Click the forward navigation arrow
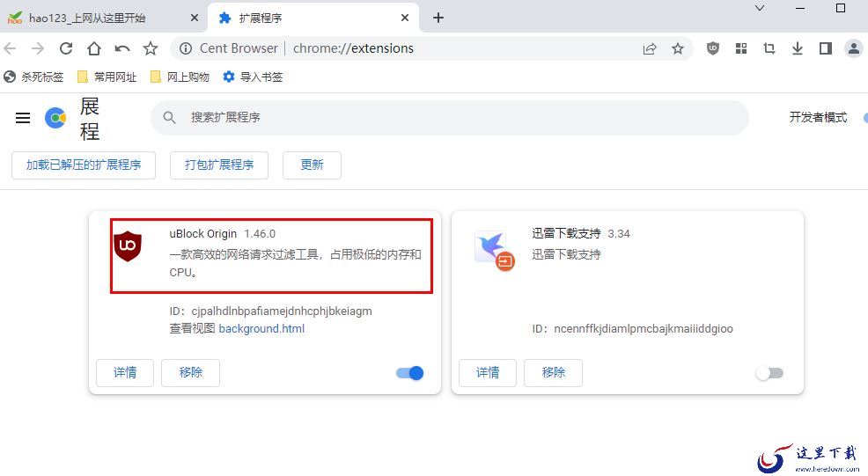 point(38,48)
